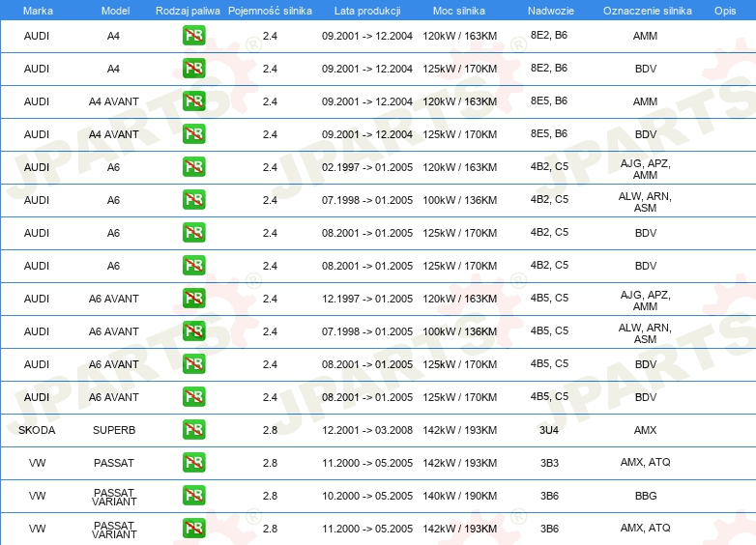Click the fuel icon for A6 AJG, APZ, AMM
Image resolution: width=756 pixels, height=545 pixels.
pyautogui.click(x=193, y=167)
